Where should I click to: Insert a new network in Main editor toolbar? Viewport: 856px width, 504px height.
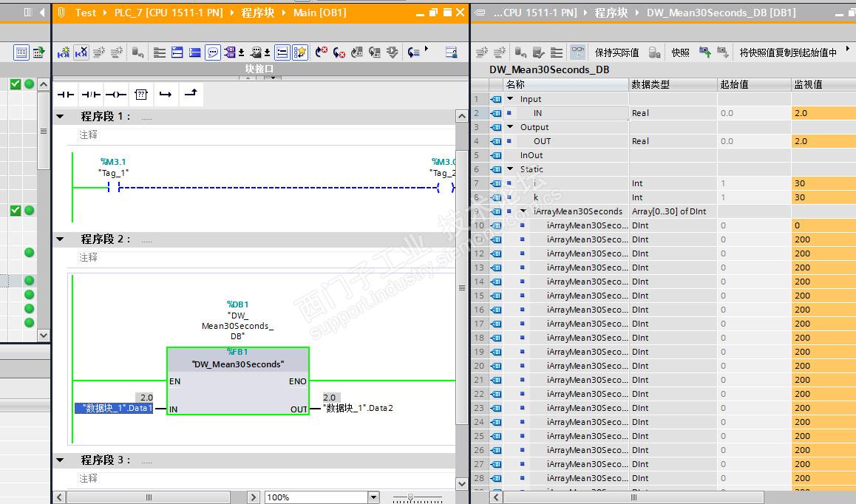pyautogui.click(x=64, y=52)
